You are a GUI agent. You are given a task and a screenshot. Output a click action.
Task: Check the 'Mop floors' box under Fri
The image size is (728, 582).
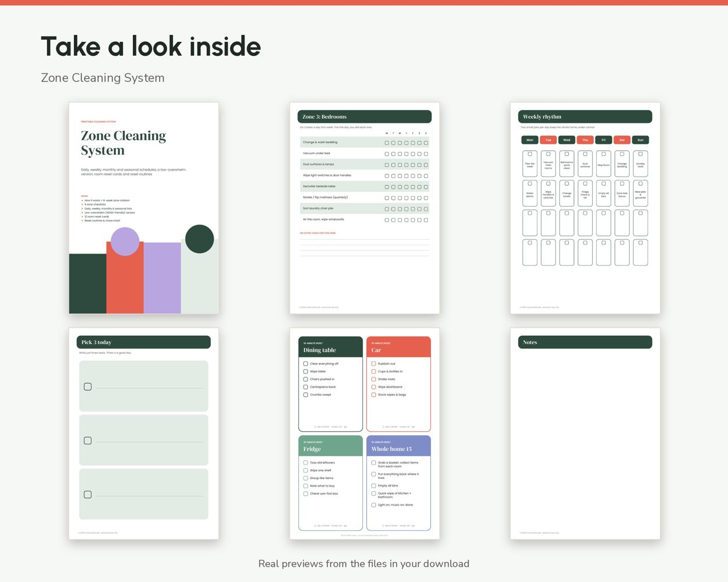603,154
